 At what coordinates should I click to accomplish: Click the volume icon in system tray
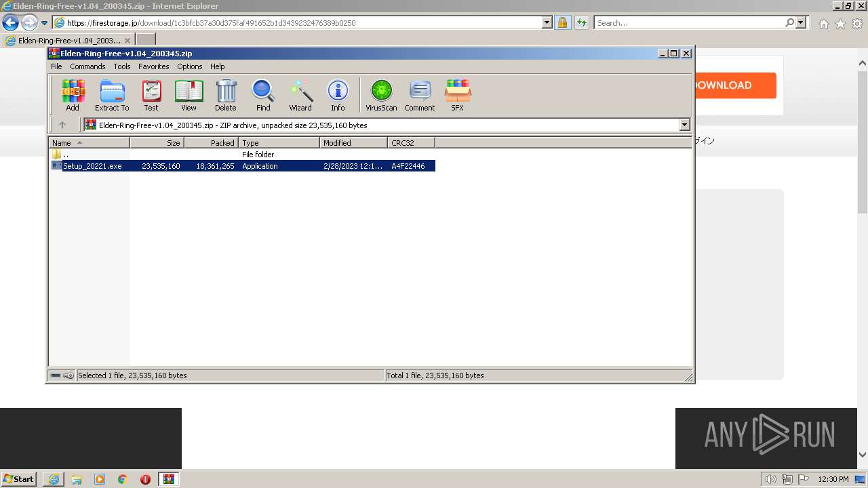[x=771, y=479]
